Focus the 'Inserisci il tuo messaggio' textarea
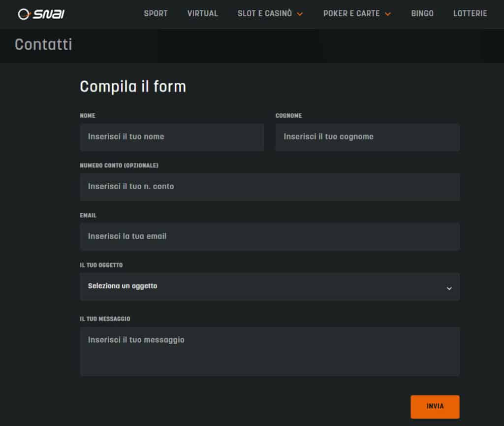This screenshot has width=504, height=426. 270,351
